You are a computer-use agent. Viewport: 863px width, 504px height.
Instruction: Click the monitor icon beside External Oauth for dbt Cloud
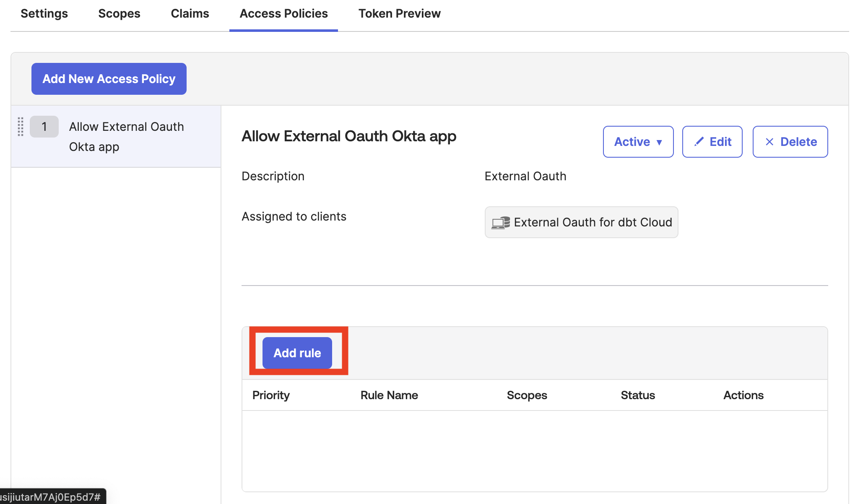[500, 222]
